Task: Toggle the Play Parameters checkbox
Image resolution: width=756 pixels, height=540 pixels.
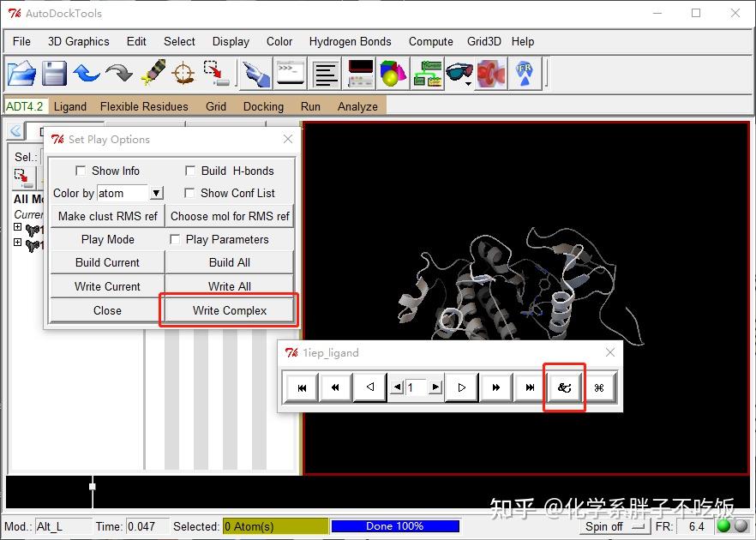Action: pos(175,239)
